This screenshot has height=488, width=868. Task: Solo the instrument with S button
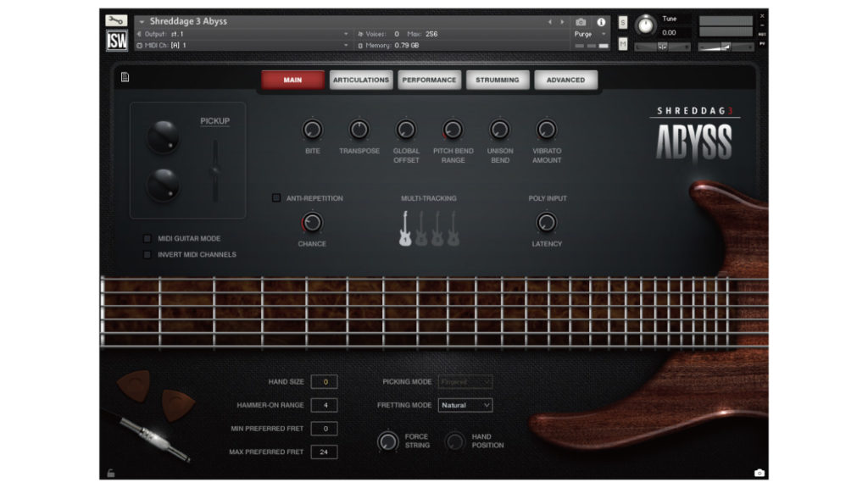[x=623, y=22]
